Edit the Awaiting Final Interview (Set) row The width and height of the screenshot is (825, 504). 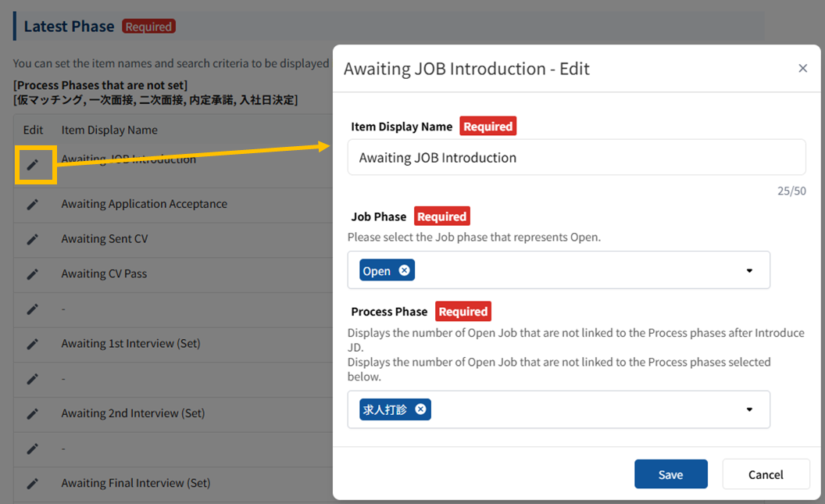pyautogui.click(x=33, y=484)
